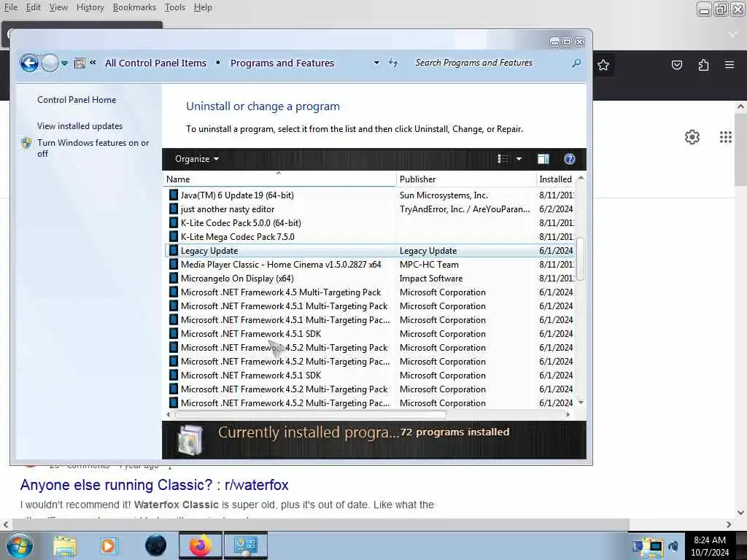Screen dimensions: 747x560
Task: Click the shield icon beside Windows features
Action: pyautogui.click(x=26, y=143)
